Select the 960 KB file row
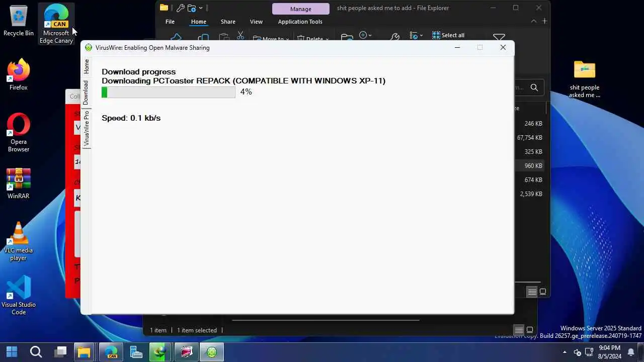 click(x=529, y=165)
